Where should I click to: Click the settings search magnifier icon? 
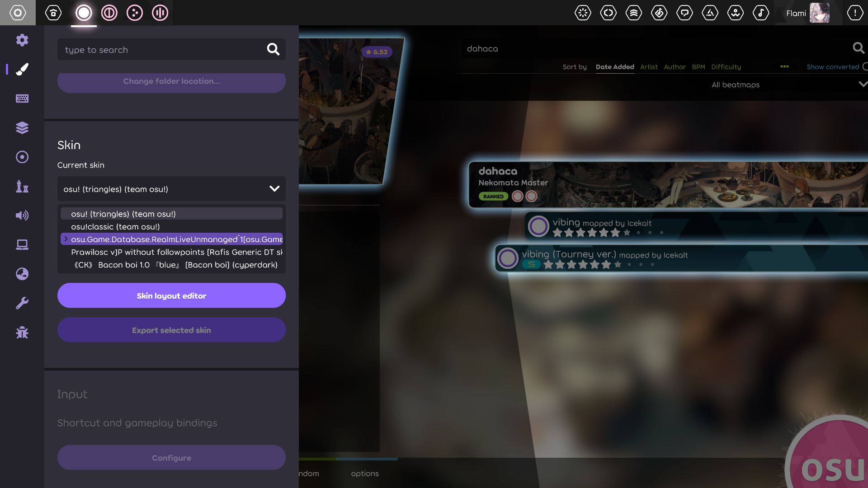point(273,49)
